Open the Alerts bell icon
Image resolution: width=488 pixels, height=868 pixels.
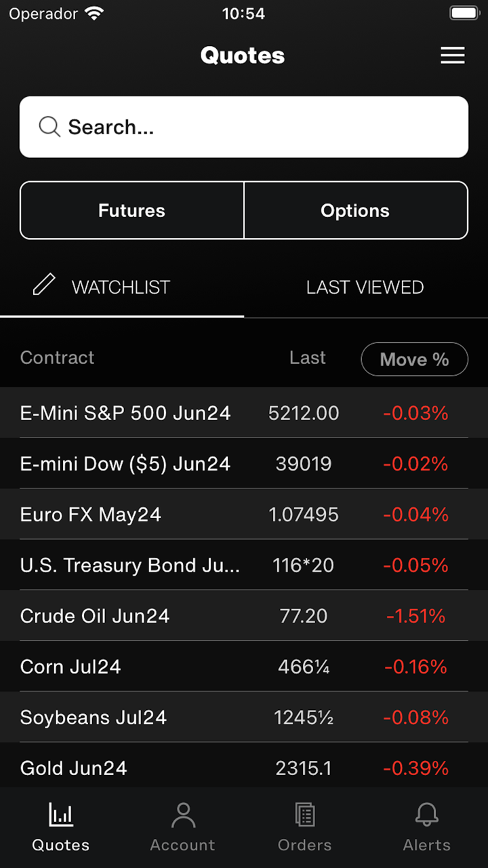click(427, 814)
